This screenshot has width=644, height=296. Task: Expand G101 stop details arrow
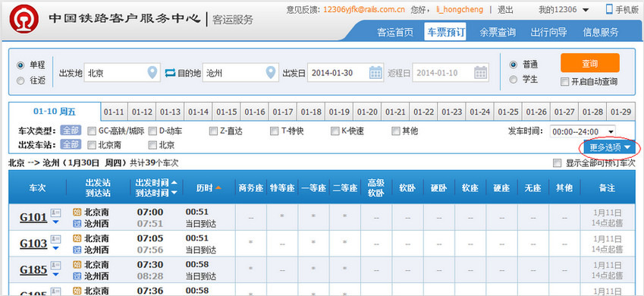pos(55,222)
